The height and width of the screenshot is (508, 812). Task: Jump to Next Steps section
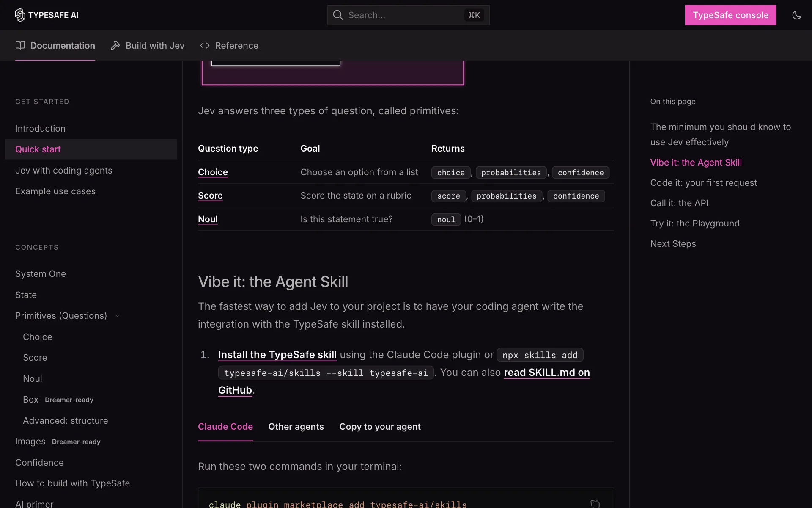[673, 244]
